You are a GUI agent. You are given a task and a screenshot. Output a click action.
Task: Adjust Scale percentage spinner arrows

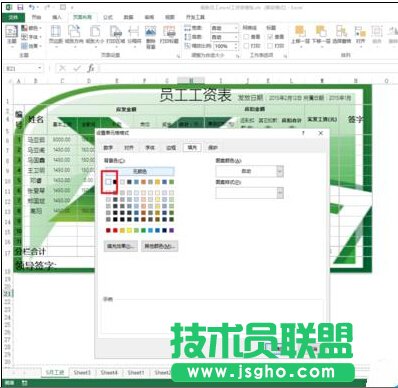236,46
